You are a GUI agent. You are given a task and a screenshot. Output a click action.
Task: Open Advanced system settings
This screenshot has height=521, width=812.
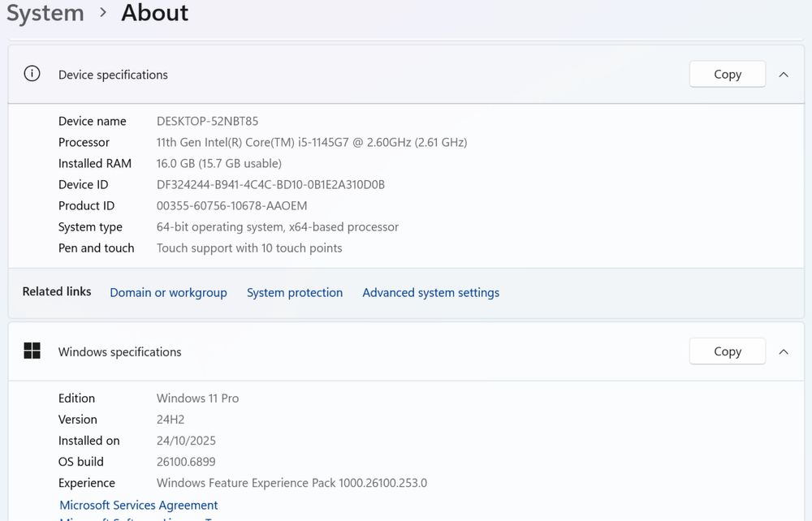(430, 292)
